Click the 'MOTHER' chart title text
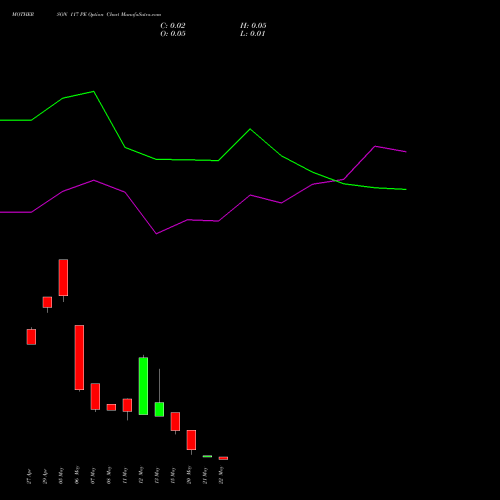 coord(23,15)
